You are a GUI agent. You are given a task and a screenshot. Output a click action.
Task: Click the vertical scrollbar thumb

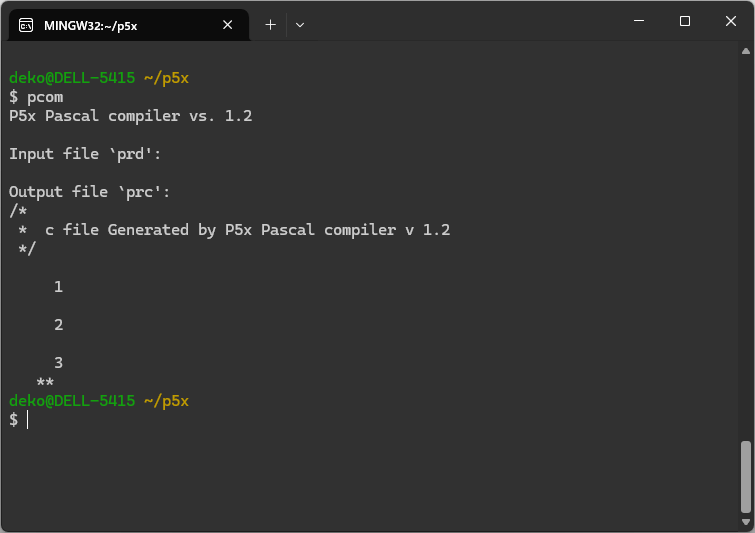[x=746, y=477]
